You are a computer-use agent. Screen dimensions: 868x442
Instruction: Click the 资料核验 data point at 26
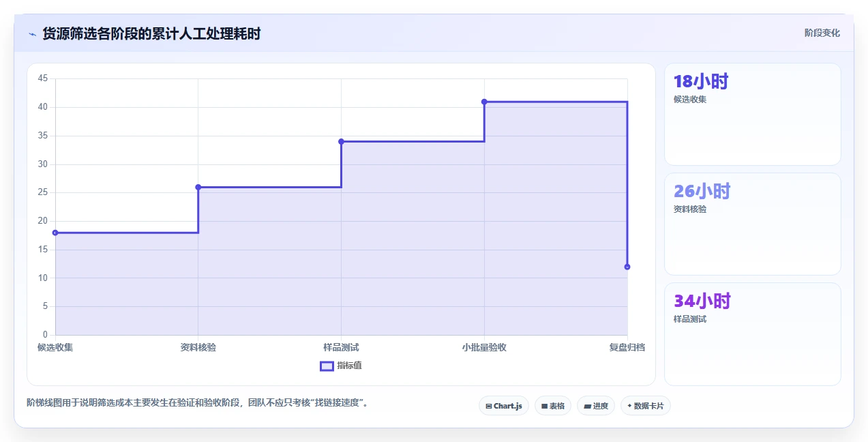[x=198, y=187]
